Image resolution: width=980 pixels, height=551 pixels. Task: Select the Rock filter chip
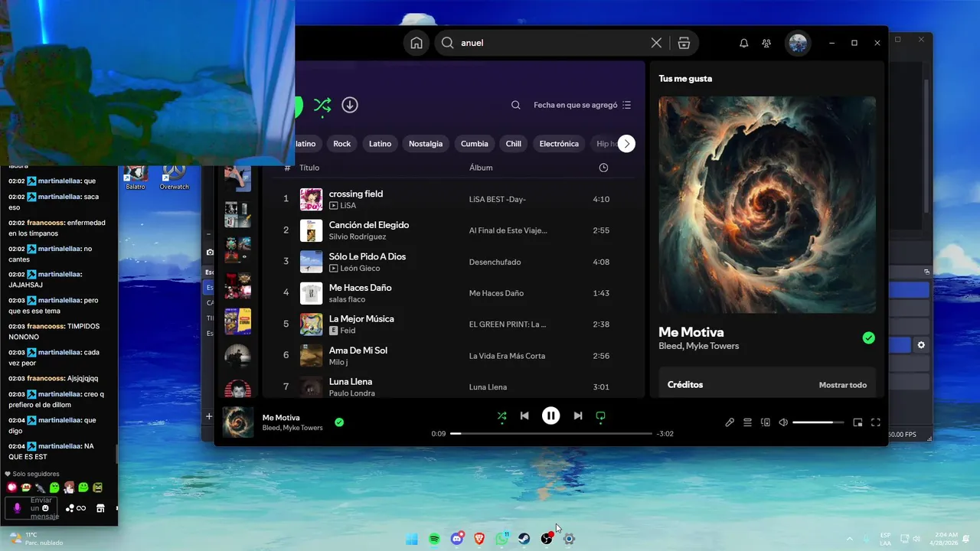pyautogui.click(x=342, y=143)
